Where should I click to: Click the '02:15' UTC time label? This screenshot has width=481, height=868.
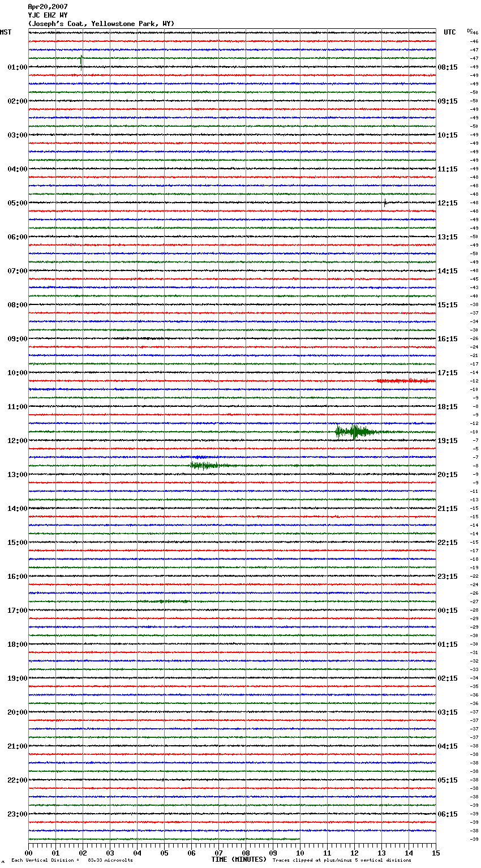tap(448, 678)
